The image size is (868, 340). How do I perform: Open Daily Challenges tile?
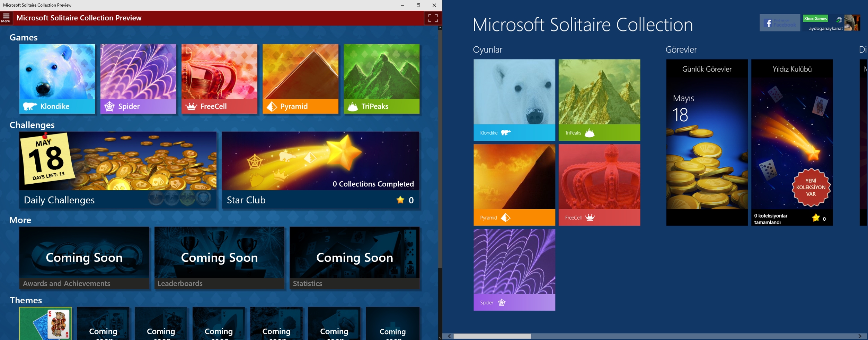tap(118, 170)
